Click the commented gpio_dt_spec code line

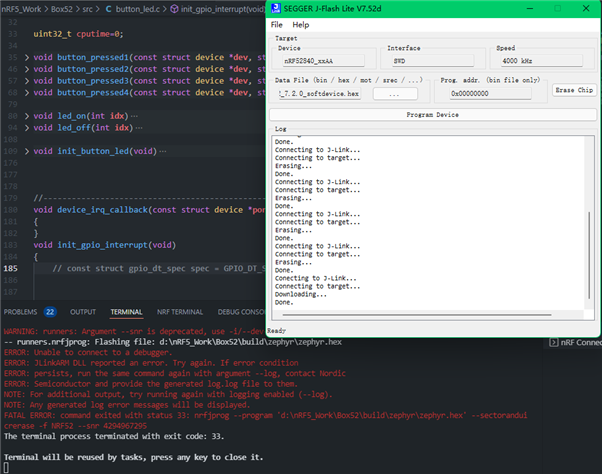click(x=159, y=269)
